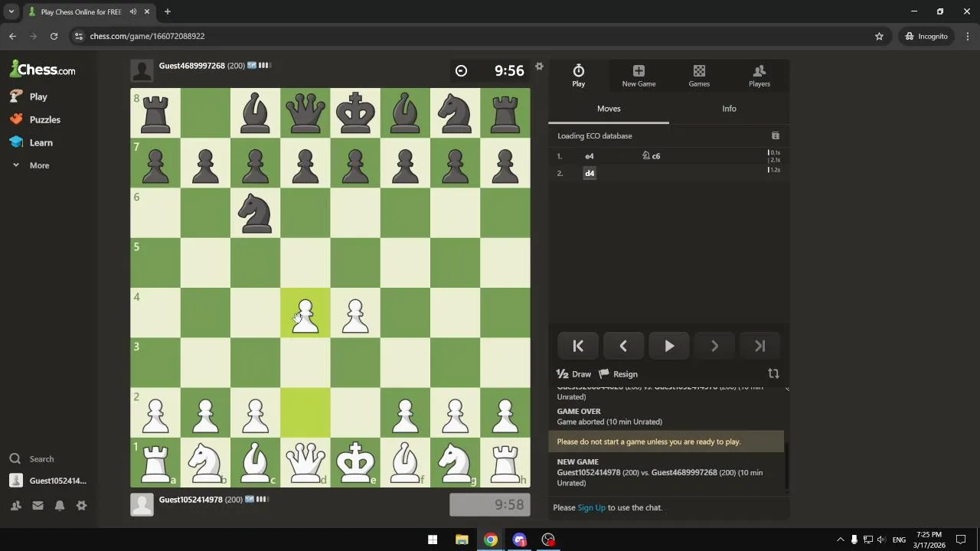Expand the More sidebar menu

pos(31,165)
